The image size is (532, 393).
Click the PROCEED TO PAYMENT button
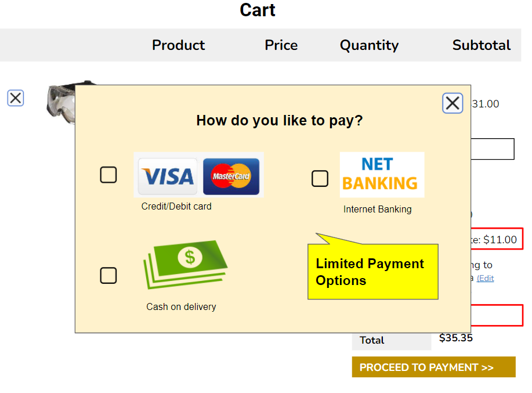coord(433,367)
